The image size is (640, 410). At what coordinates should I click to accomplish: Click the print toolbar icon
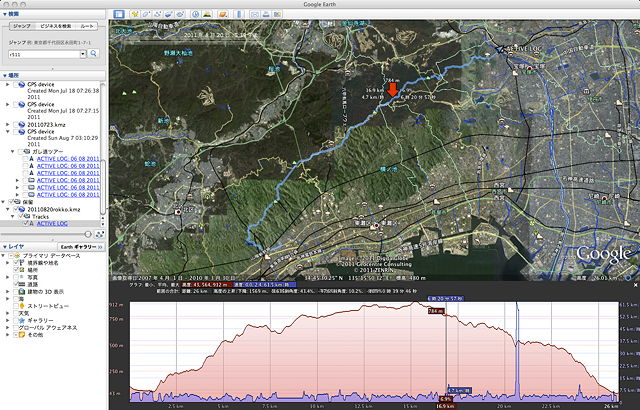[x=266, y=14]
